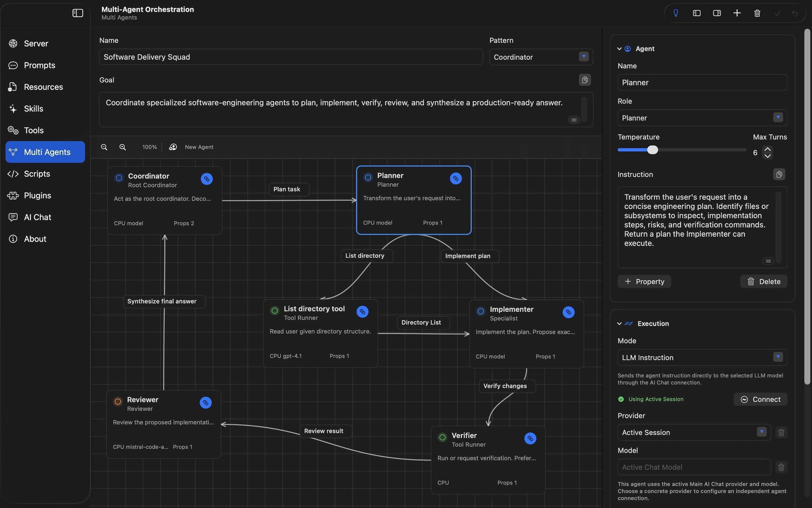Viewport: 812px width, 508px height.
Task: Select Multi Agents in sidebar
Action: coord(45,152)
